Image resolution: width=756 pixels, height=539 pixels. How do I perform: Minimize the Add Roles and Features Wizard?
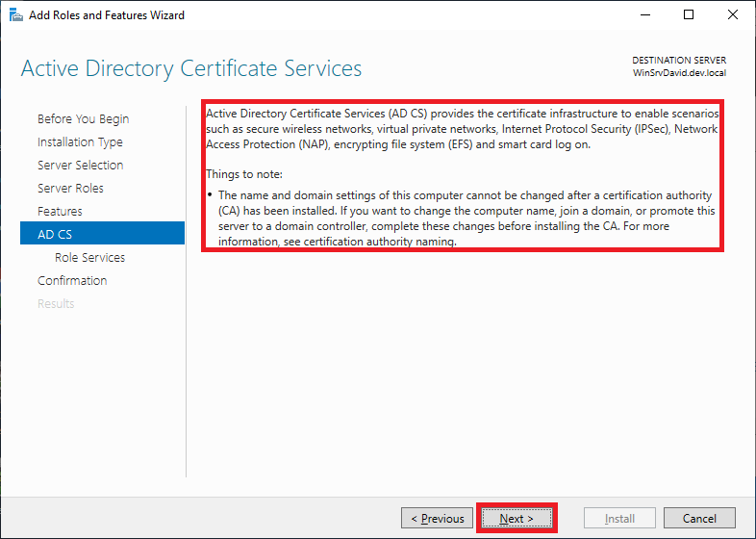click(643, 15)
